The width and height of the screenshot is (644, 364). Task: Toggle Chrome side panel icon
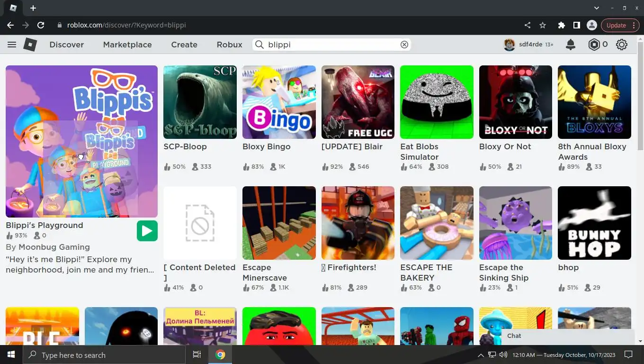click(x=576, y=25)
